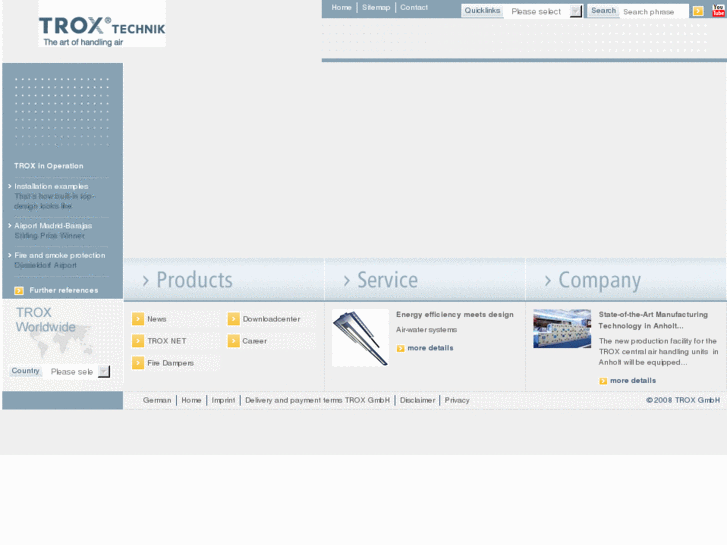Click the chevron before Company heading
This screenshot has height=545, width=727.
(x=548, y=281)
